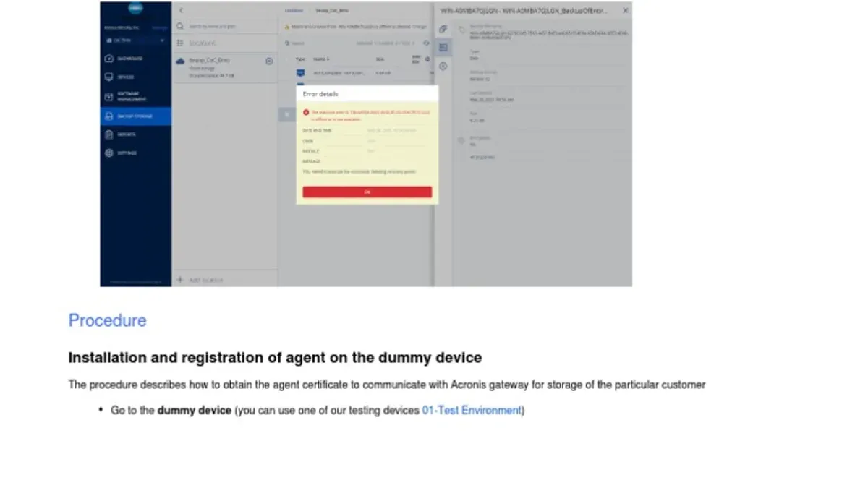The height and width of the screenshot is (488, 868).
Task: Open Devices in the dark sidebar
Action: (136, 77)
